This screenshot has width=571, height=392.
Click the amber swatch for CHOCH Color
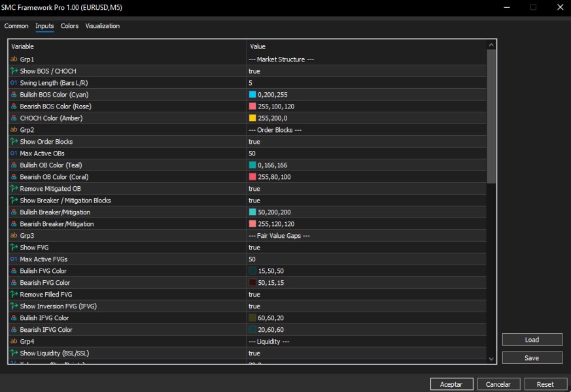point(252,118)
